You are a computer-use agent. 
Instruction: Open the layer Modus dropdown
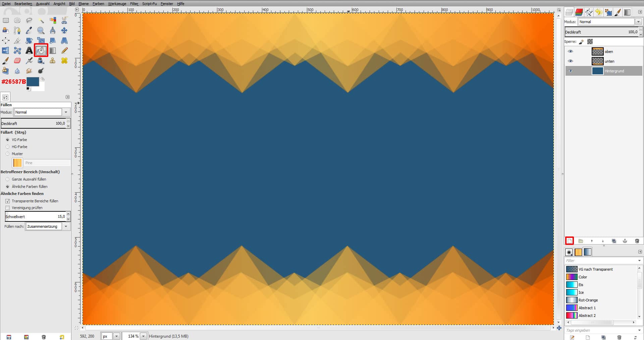[638, 22]
